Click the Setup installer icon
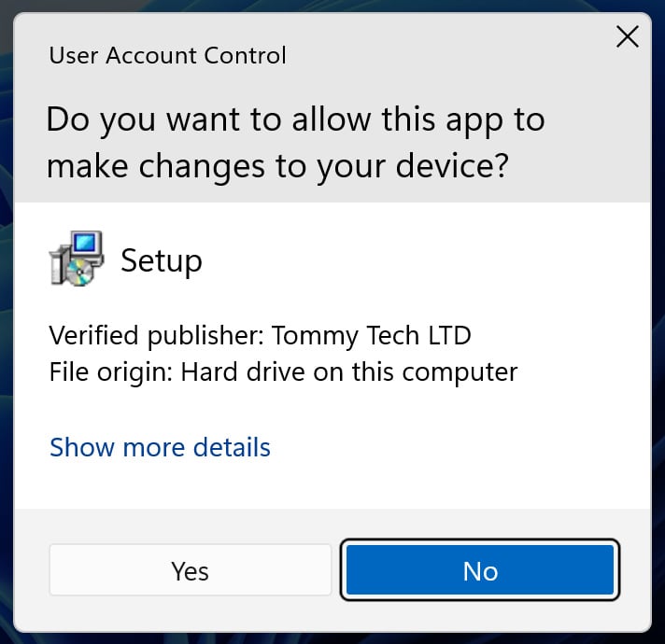The height and width of the screenshot is (644, 665). (x=77, y=259)
